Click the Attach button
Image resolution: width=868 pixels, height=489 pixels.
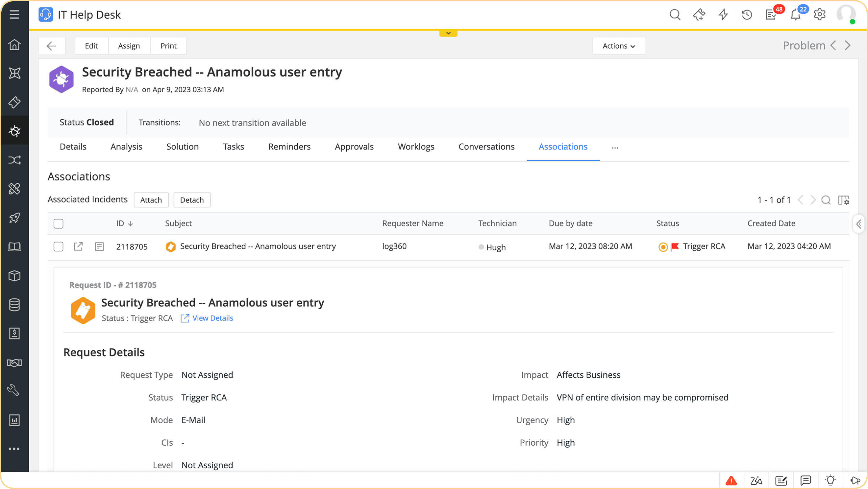pyautogui.click(x=151, y=200)
